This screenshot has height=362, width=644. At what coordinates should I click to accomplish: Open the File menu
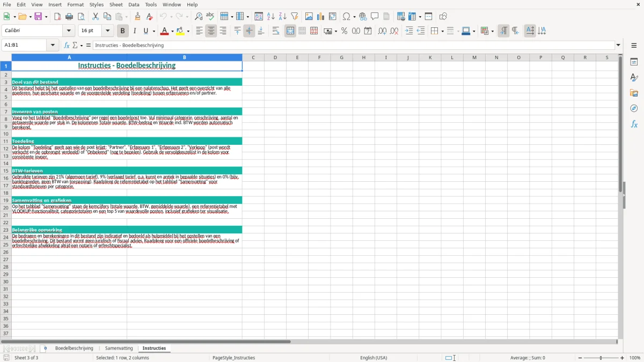pos(7,4)
